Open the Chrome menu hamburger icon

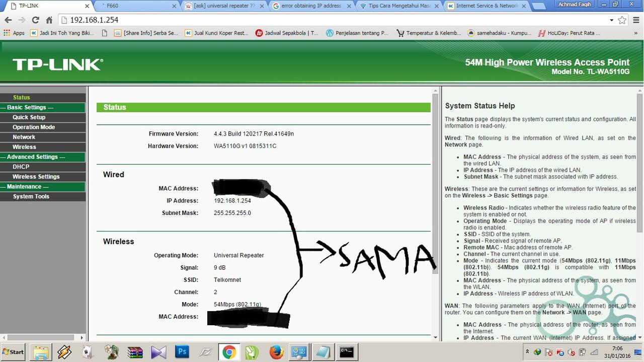(636, 20)
